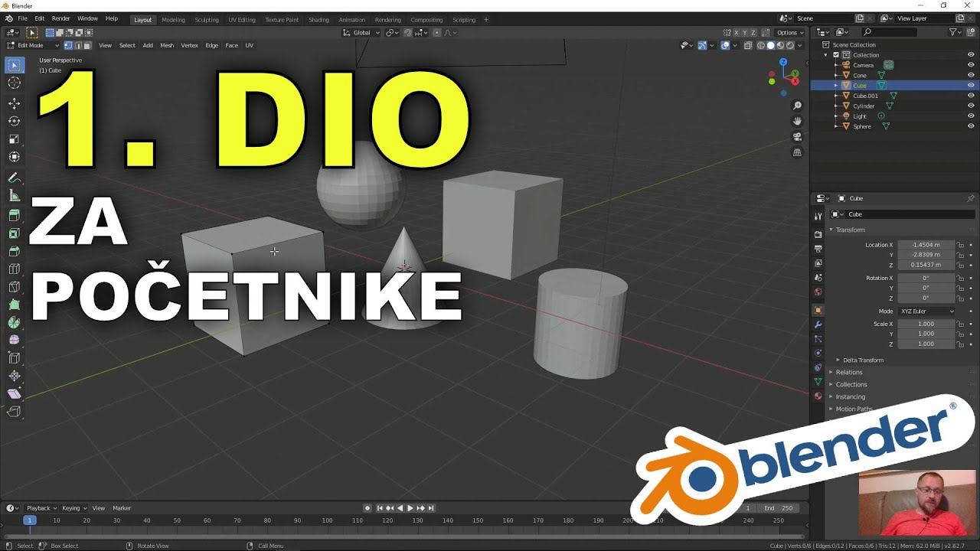Viewport: 980px width, 551px height.
Task: Select the Bevel tool
Action: [x=14, y=251]
